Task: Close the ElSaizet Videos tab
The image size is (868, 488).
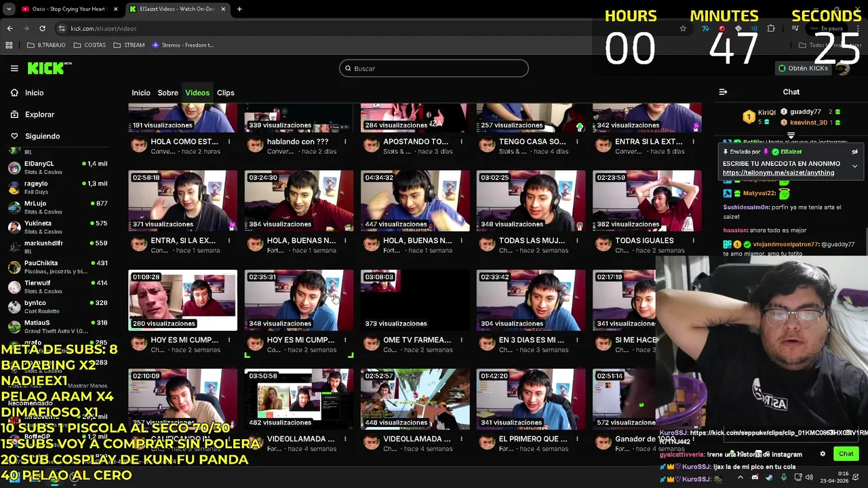Action: [224, 9]
